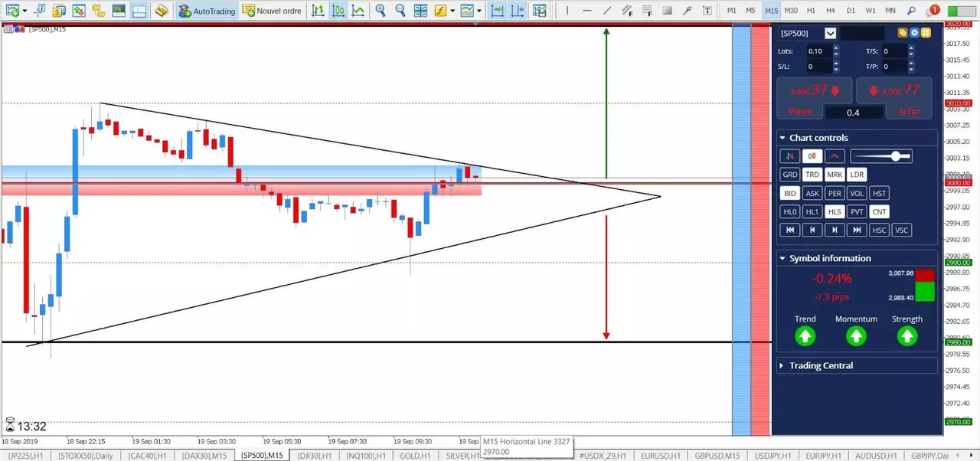Open panel settings gear icon
Viewport: 980px width, 461px height.
pyautogui.click(x=914, y=33)
